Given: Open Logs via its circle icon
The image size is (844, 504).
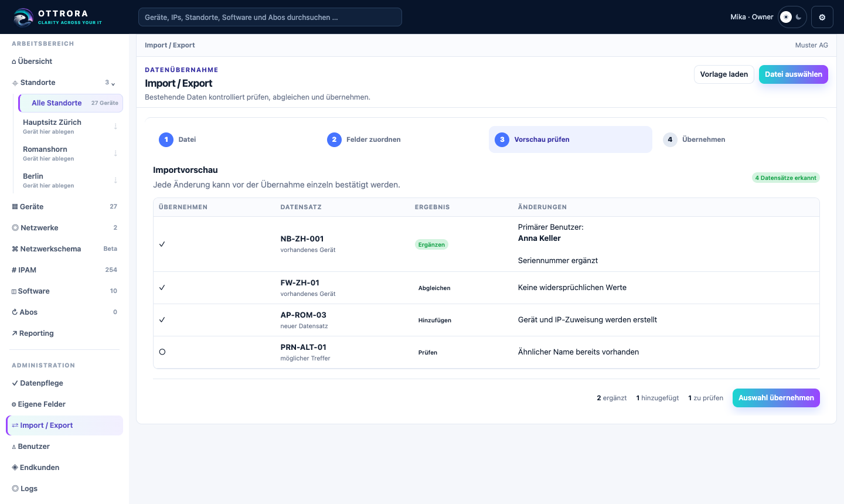Looking at the screenshot, I should point(15,489).
